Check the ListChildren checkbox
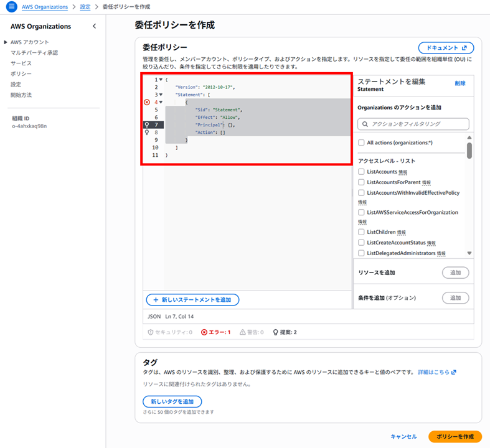The image size is (490, 448). (361, 232)
